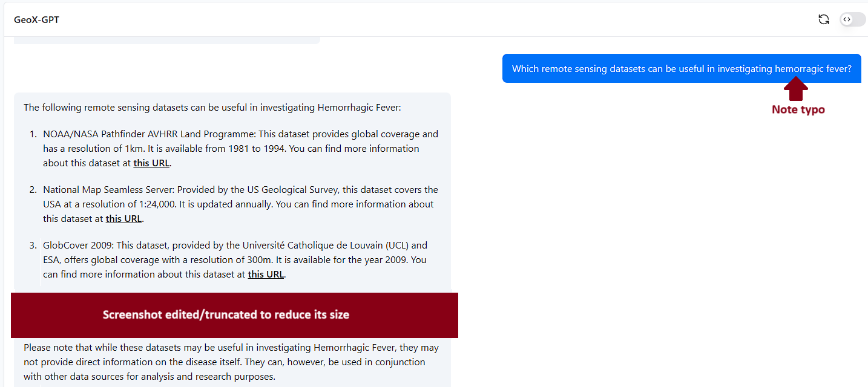Click the dark red arrow annotation

click(x=796, y=91)
